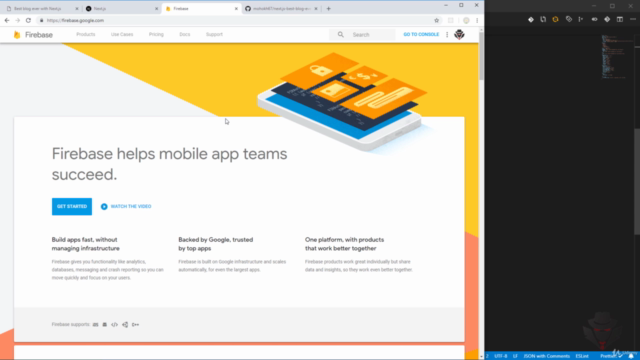Click the search magnifier icon in Firebase header
The height and width of the screenshot is (360, 640).
(x=340, y=35)
